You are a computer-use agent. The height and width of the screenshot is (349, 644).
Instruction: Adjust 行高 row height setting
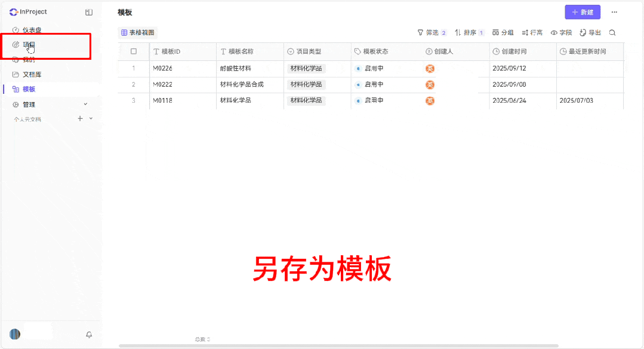pos(533,33)
